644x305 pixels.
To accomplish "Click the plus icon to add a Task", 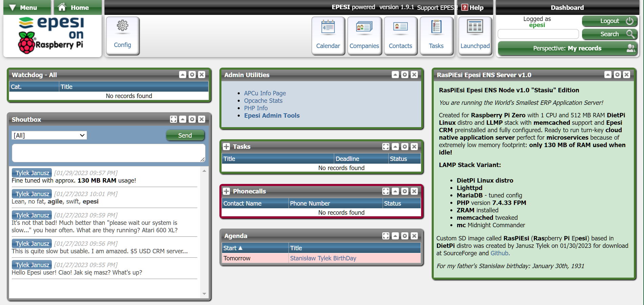I will [226, 147].
